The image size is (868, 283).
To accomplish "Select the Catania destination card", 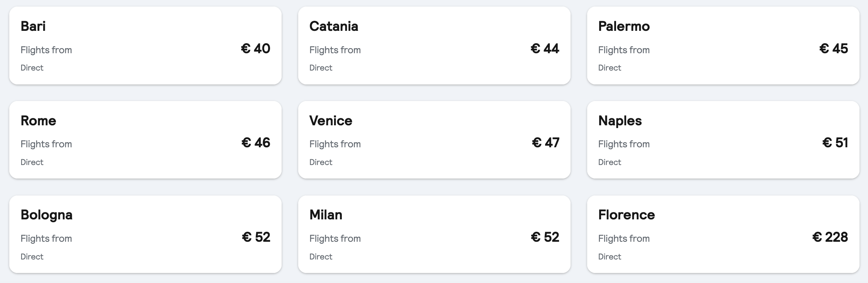I will click(434, 45).
